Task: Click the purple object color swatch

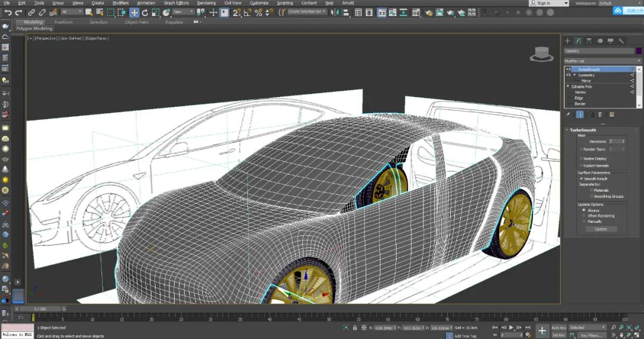Action: tap(639, 51)
